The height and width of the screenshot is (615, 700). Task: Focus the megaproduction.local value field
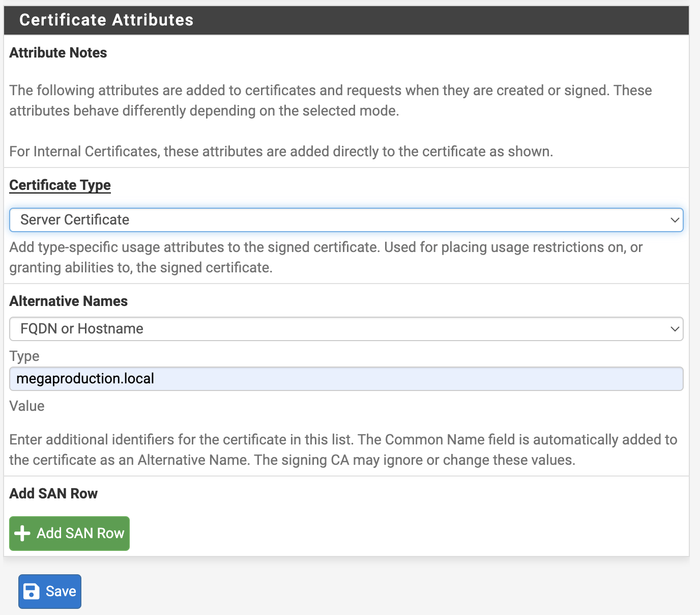click(x=346, y=379)
